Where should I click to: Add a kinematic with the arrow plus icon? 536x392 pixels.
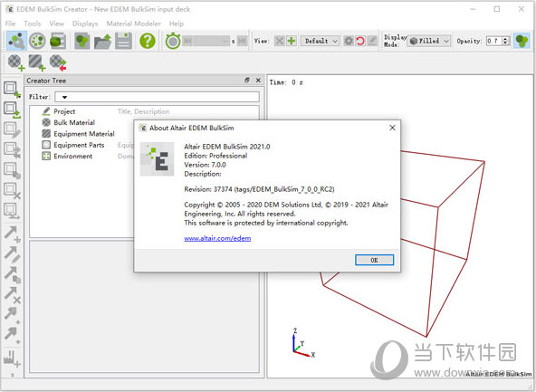(12, 234)
